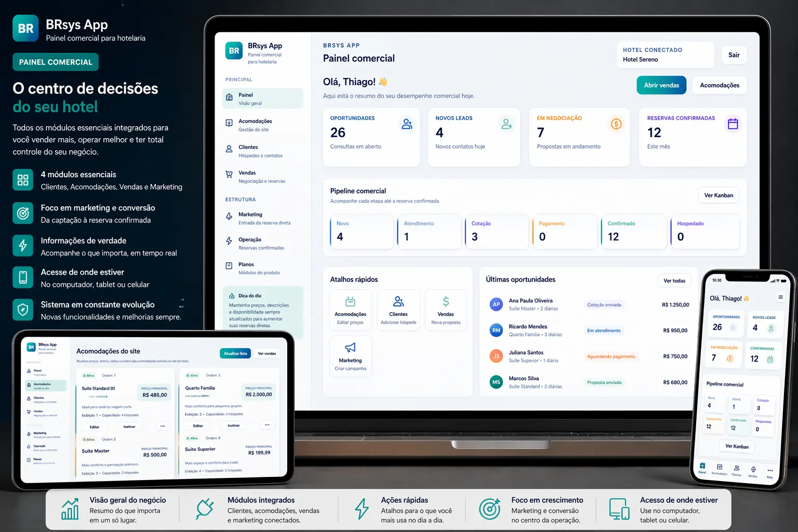Tap the Mais overflow item in phone navigation

770,472
